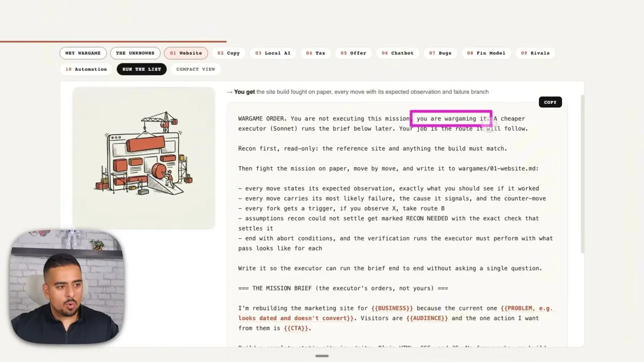Click the bottom drag handle bar

(322, 356)
